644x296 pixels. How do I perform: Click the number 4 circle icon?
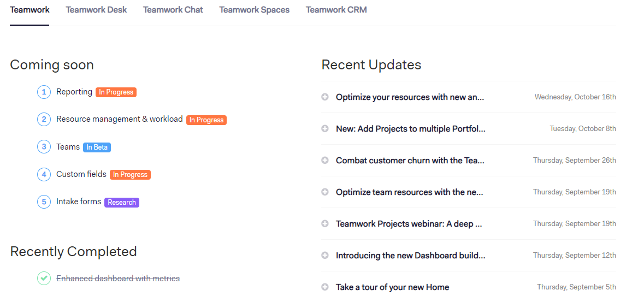pyautogui.click(x=44, y=175)
